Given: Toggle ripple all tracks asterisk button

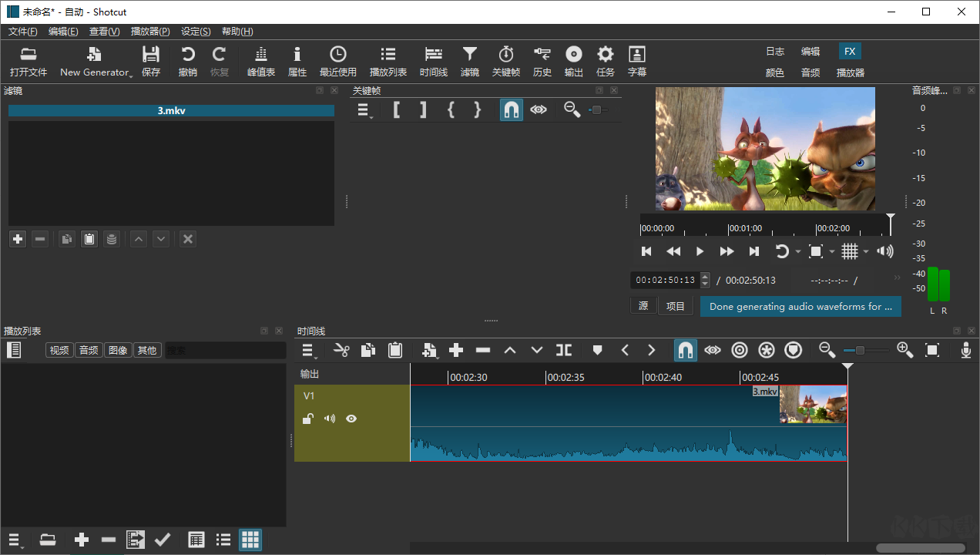Looking at the screenshot, I should click(767, 350).
